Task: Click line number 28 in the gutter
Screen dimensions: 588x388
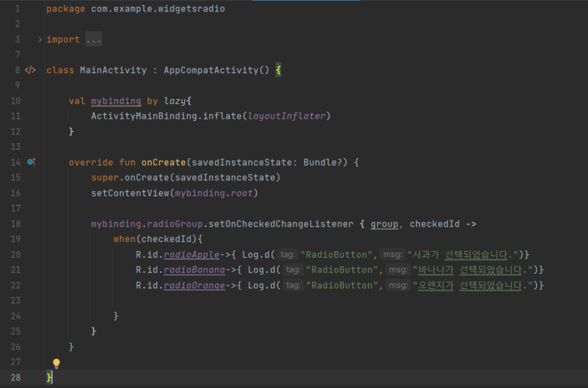Action: [x=16, y=377]
